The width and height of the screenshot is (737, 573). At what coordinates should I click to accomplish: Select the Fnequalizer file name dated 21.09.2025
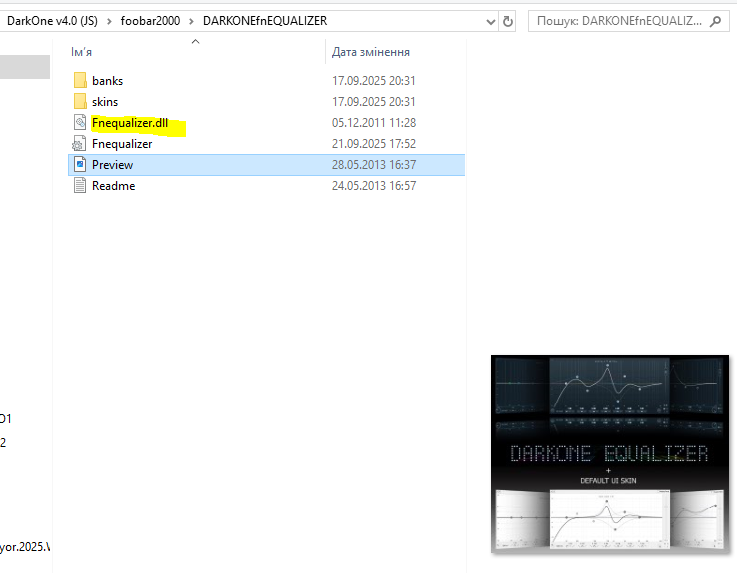122,144
